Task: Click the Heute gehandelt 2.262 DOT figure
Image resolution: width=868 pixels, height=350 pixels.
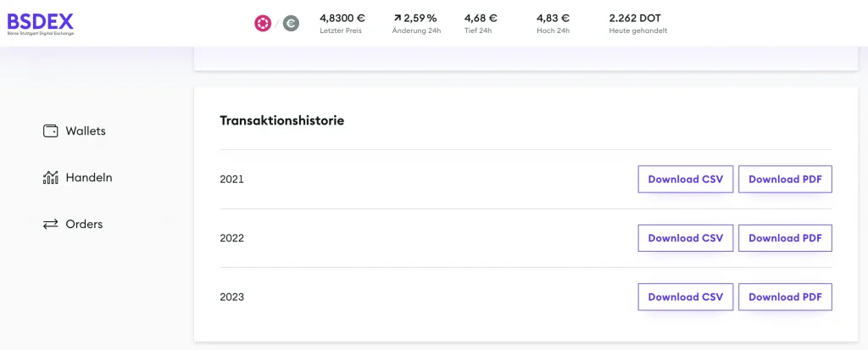Action: tap(635, 18)
